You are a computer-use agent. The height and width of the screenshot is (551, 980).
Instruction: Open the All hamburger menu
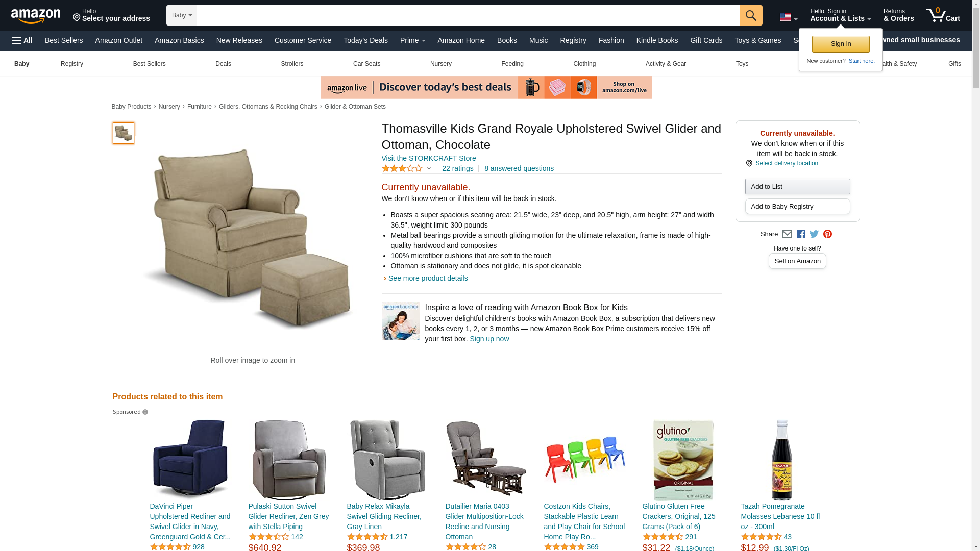coord(22,40)
